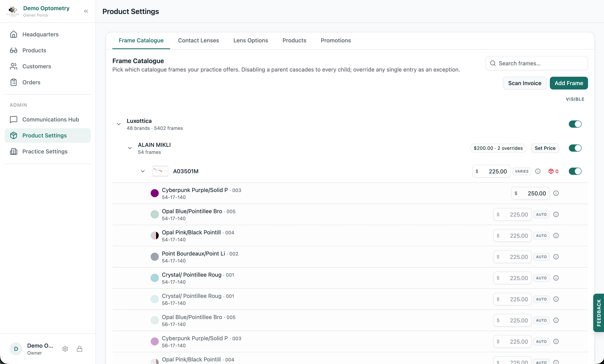Click AUTO badge on Cyberpunk Purple 56-17-140
The image size is (604, 364).
pos(541,341)
